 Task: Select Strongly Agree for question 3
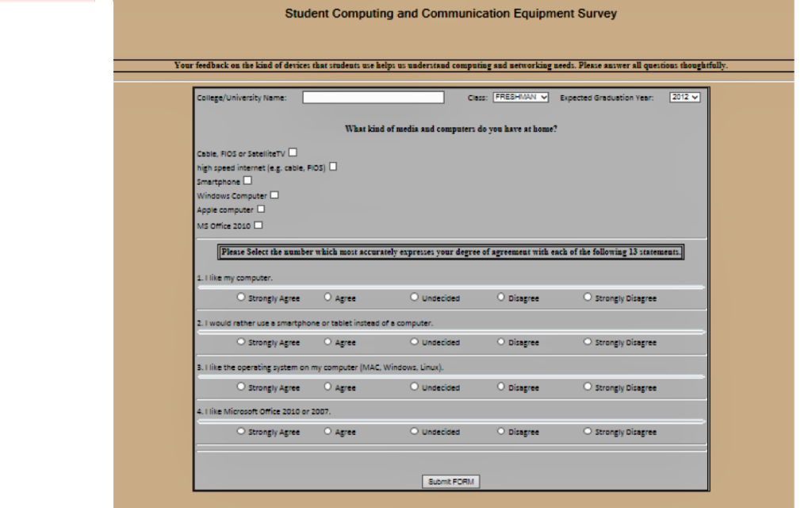coord(241,387)
